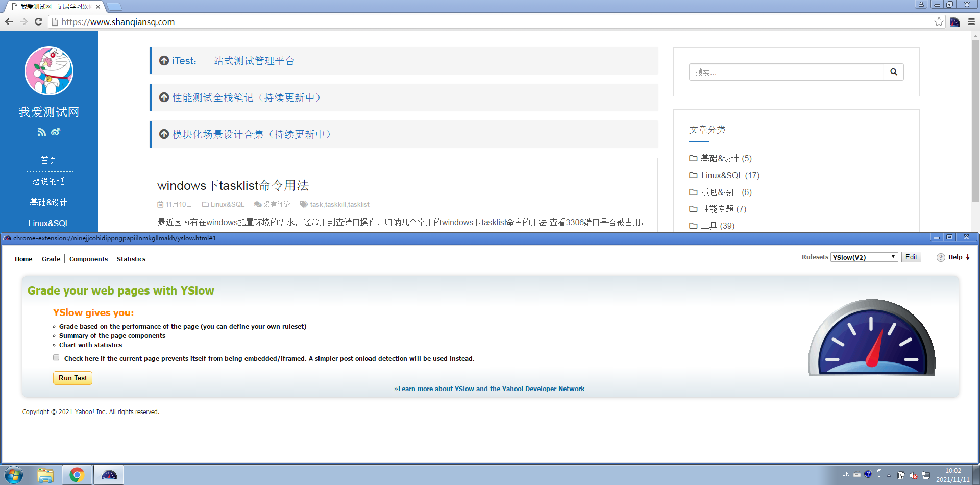This screenshot has width=980, height=485.
Task: Bookmark this page with the star icon
Action: tap(939, 22)
